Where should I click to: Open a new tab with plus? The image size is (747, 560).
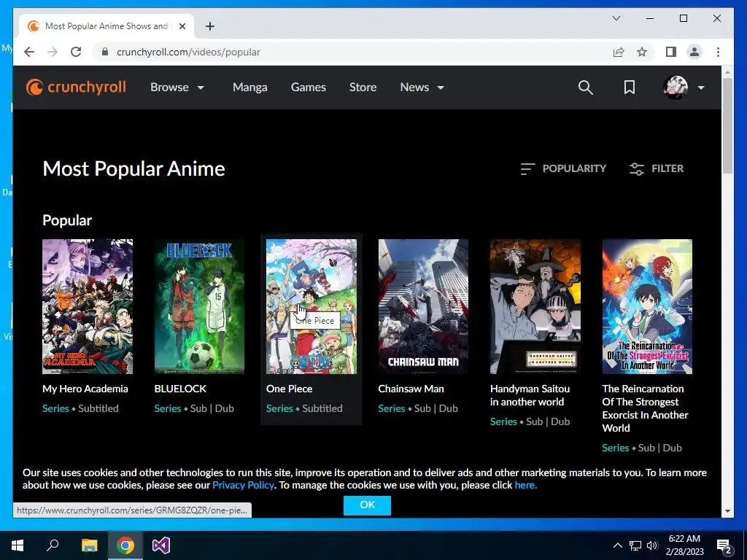210,26
